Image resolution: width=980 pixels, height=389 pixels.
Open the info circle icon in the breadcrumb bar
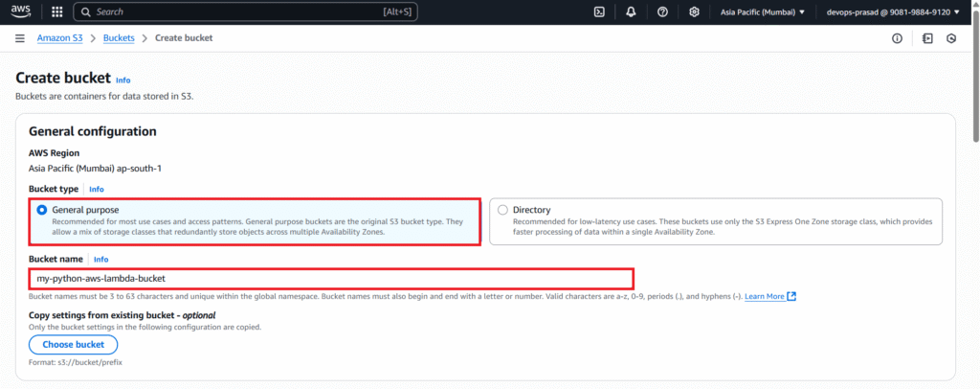pos(897,38)
